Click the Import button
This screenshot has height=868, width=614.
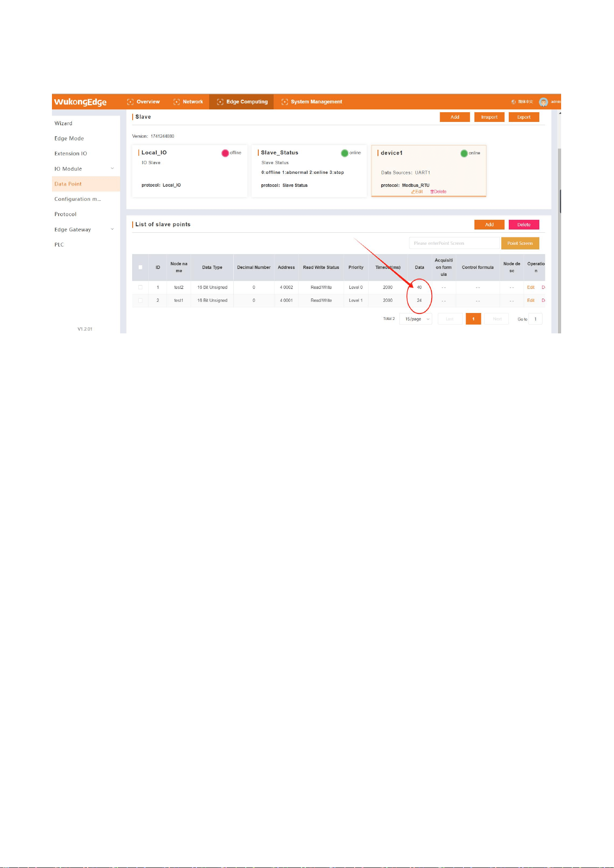(489, 117)
